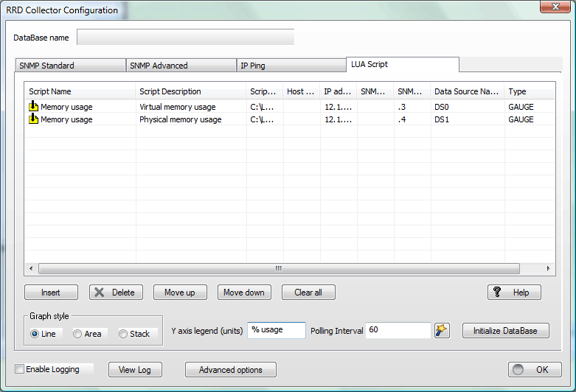The width and height of the screenshot is (576, 392).
Task: Click Memory usage name in DS0 row
Action: (x=66, y=107)
